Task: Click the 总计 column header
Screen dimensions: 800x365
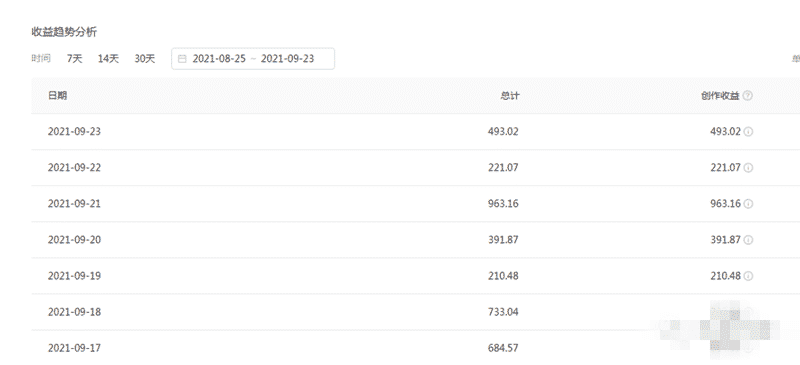Action: [x=510, y=95]
